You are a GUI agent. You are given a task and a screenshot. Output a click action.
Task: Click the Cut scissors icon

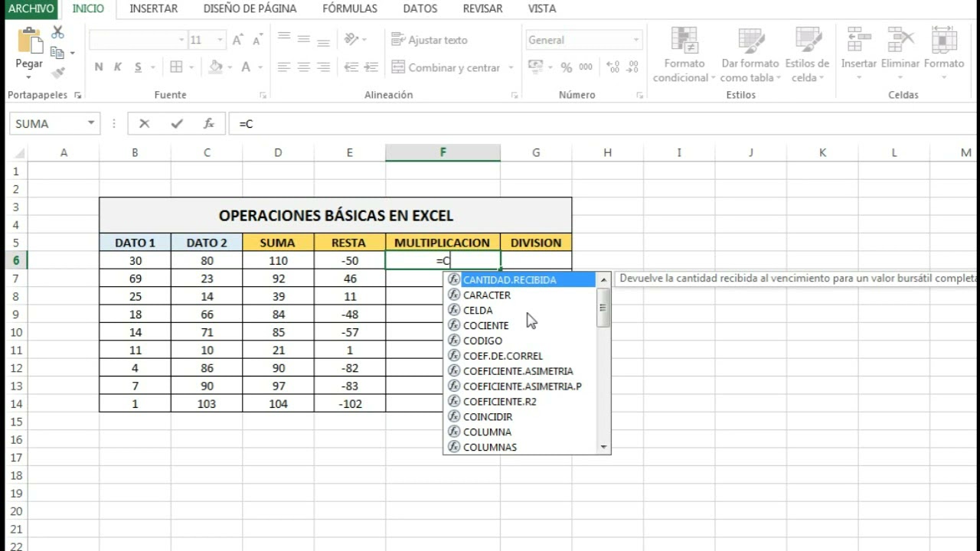[57, 33]
